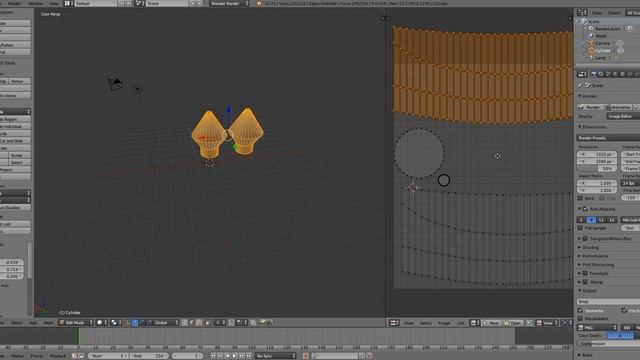Image resolution: width=640 pixels, height=360 pixels.
Task: Play animation forward in timeline
Action: click(x=235, y=356)
